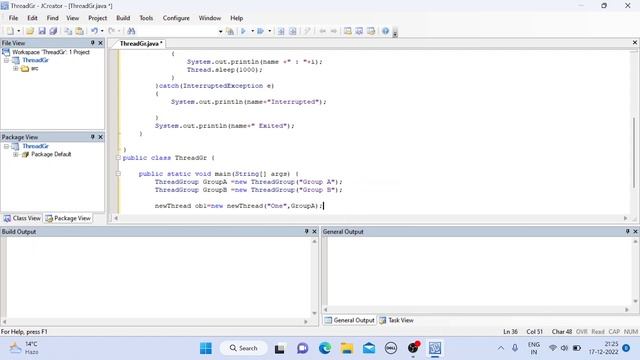
Task: Open the Window menu
Action: point(209,18)
